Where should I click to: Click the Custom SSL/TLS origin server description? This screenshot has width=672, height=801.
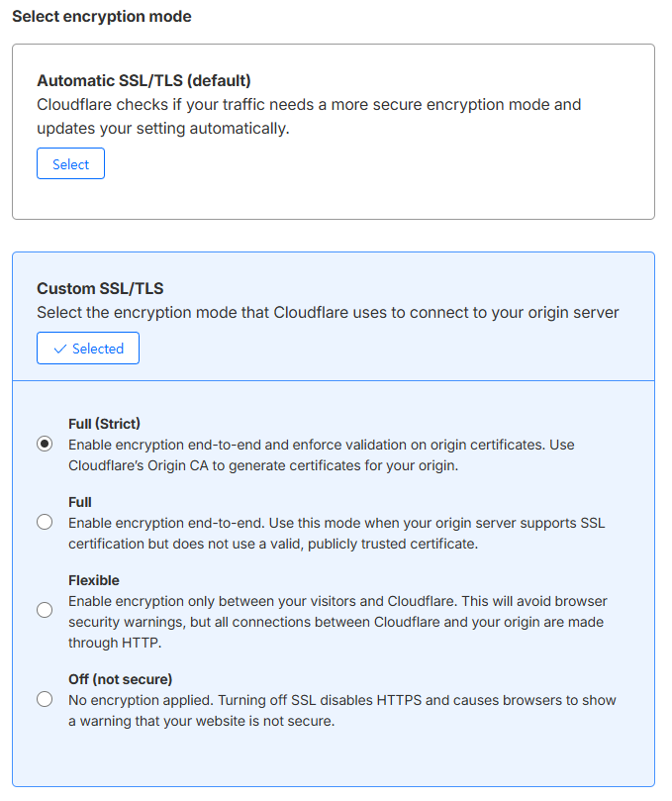(x=328, y=313)
